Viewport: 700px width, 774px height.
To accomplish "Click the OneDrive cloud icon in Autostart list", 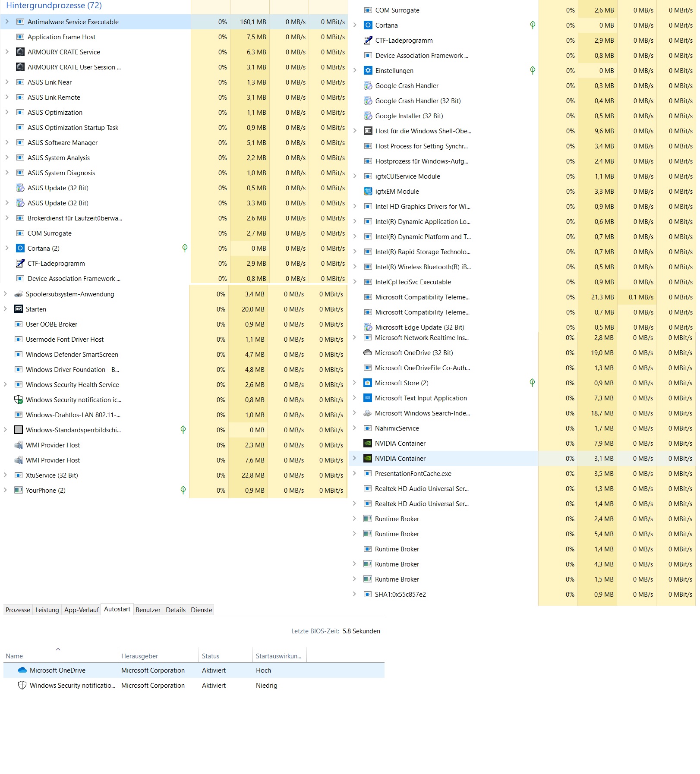I will (22, 670).
